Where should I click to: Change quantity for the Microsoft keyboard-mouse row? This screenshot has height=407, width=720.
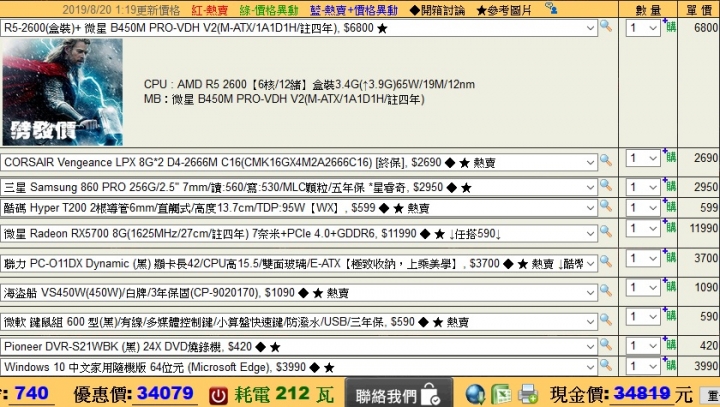pyautogui.click(x=643, y=317)
